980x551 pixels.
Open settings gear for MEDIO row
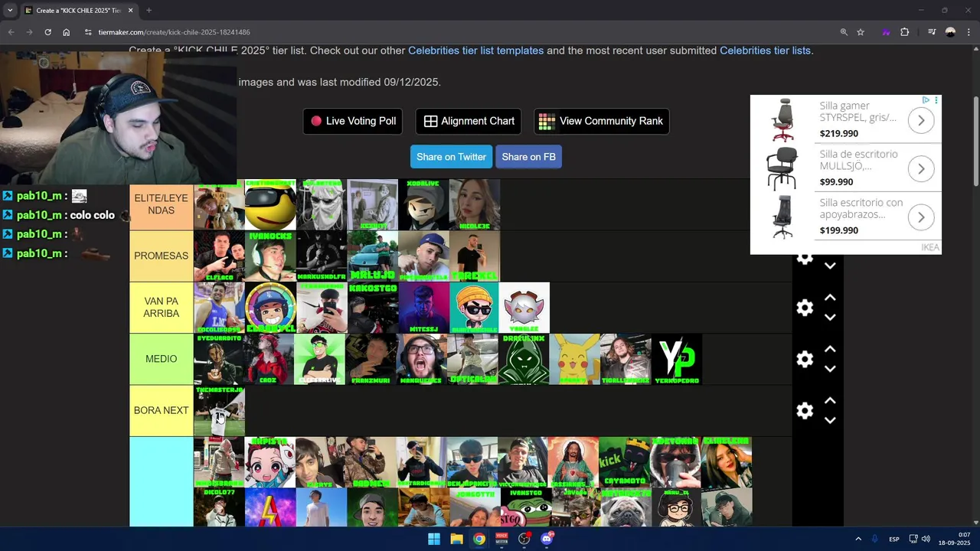(805, 359)
